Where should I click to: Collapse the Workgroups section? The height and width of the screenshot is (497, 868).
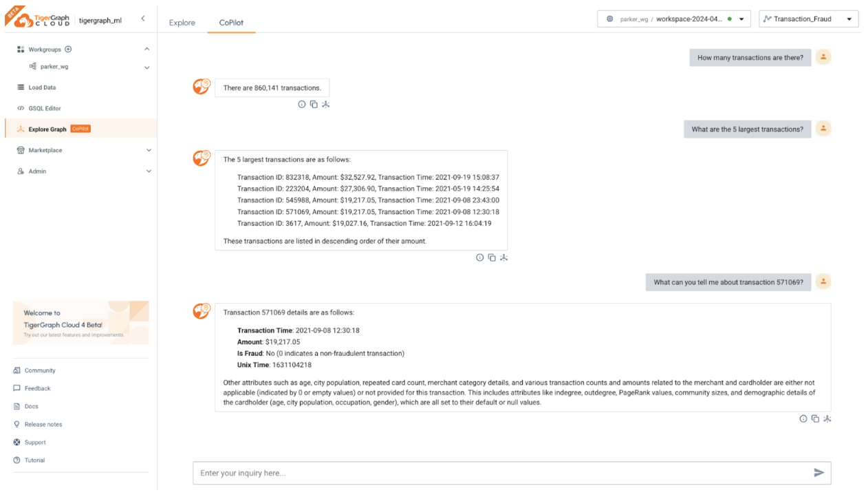[147, 48]
